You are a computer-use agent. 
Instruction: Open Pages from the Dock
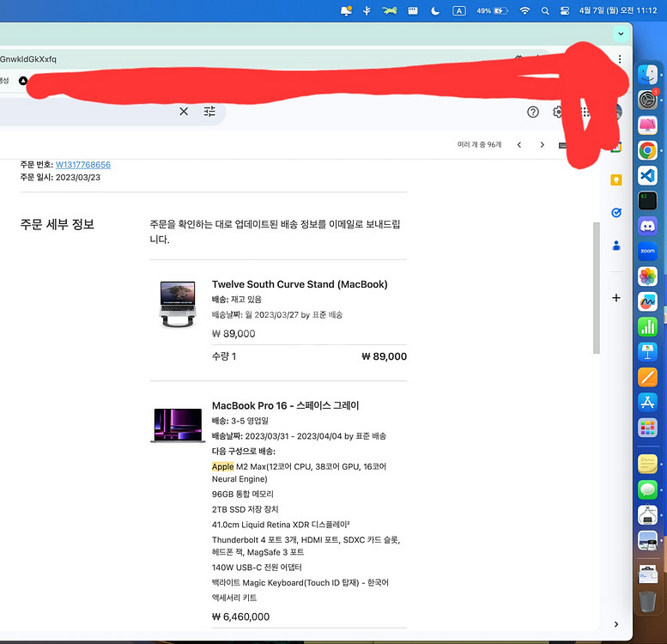click(647, 377)
